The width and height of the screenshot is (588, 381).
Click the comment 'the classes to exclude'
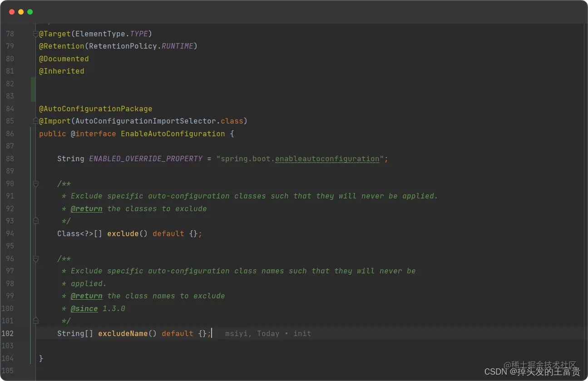(x=157, y=209)
